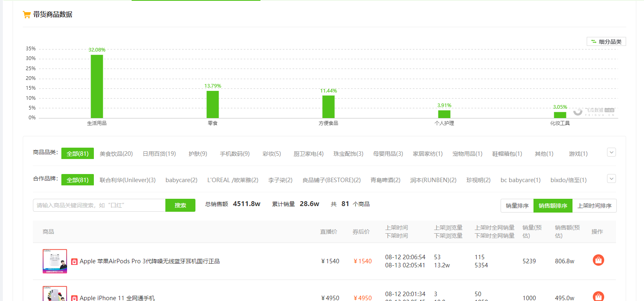Filter by brand 良品铺子(BESTORE)(2)
Viewport: 644px width, 301px height.
coord(332,180)
